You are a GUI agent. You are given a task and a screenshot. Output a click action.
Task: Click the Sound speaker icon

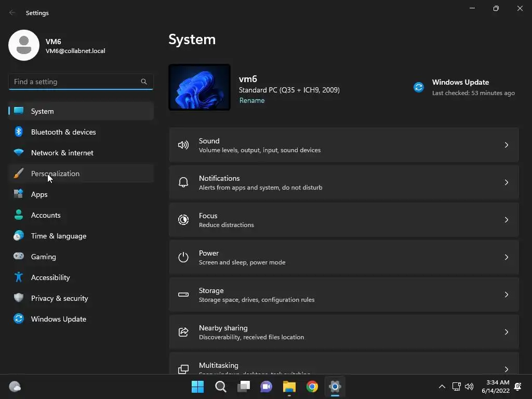[183, 145]
